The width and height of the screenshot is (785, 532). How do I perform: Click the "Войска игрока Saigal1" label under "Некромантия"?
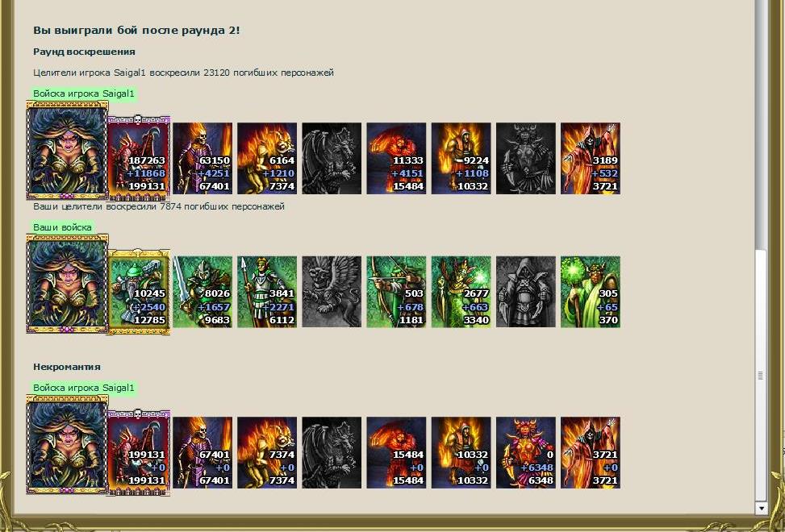pyautogui.click(x=84, y=388)
